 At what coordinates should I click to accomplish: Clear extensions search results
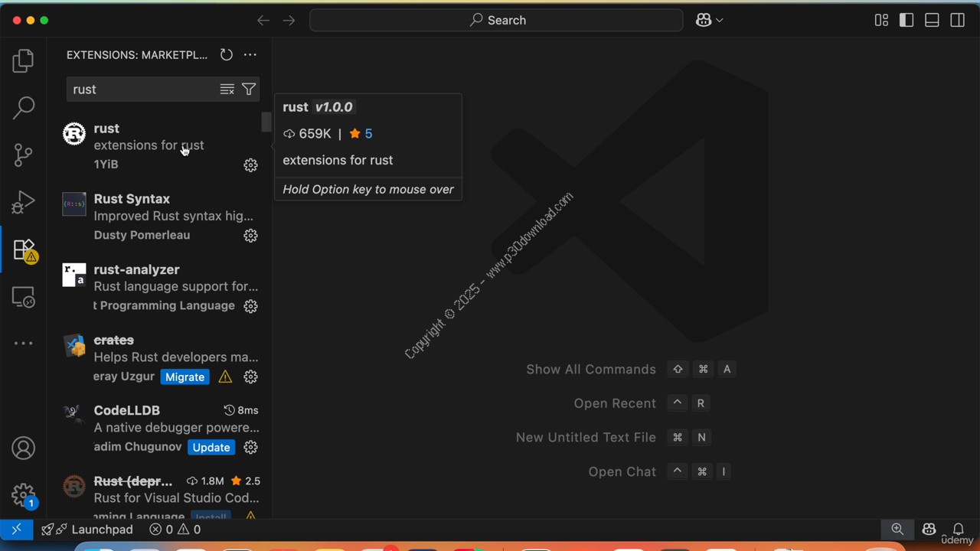[x=227, y=90]
